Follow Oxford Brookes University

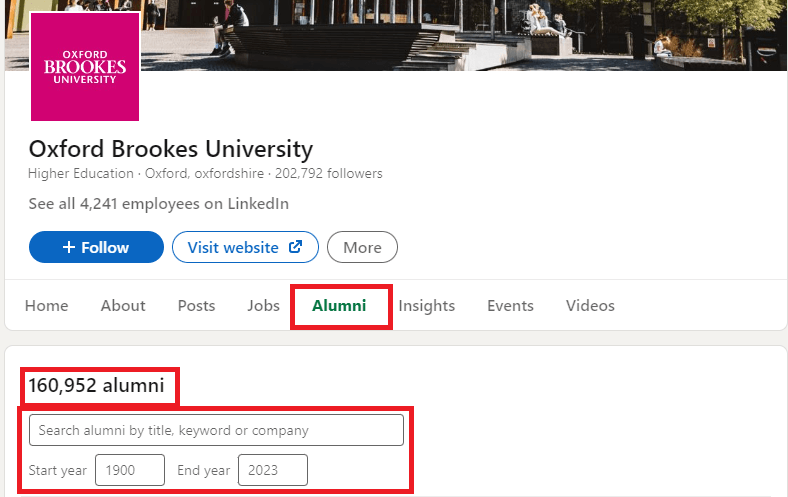coord(96,247)
